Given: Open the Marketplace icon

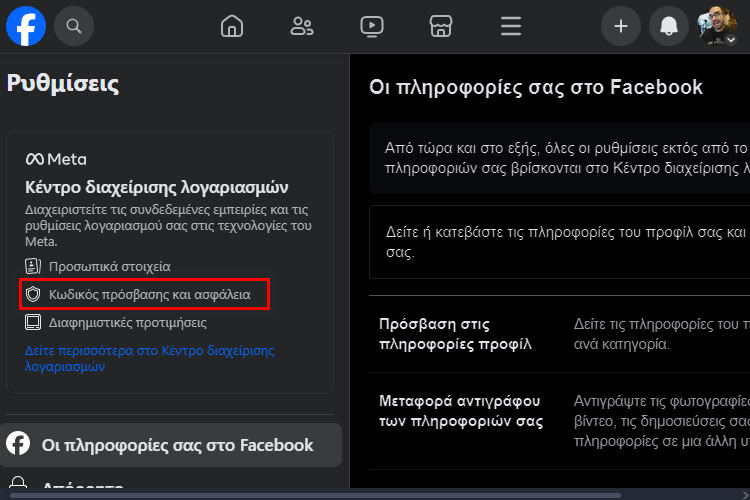Looking at the screenshot, I should [x=441, y=26].
